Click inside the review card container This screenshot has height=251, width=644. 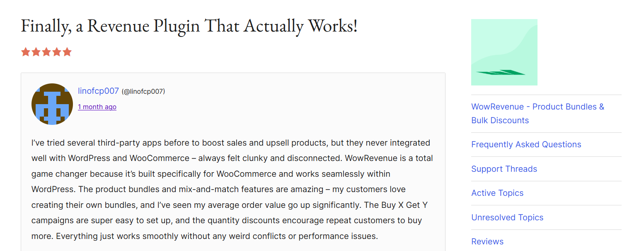pos(233,162)
